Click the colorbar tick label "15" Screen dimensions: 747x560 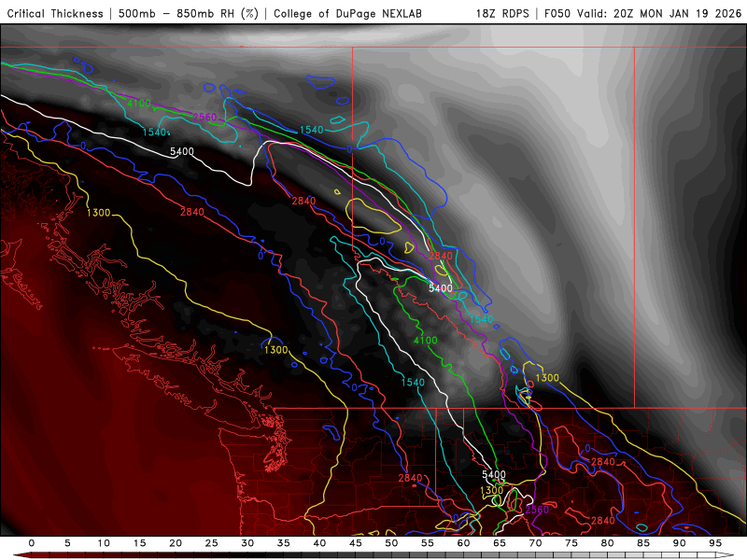pos(139,543)
